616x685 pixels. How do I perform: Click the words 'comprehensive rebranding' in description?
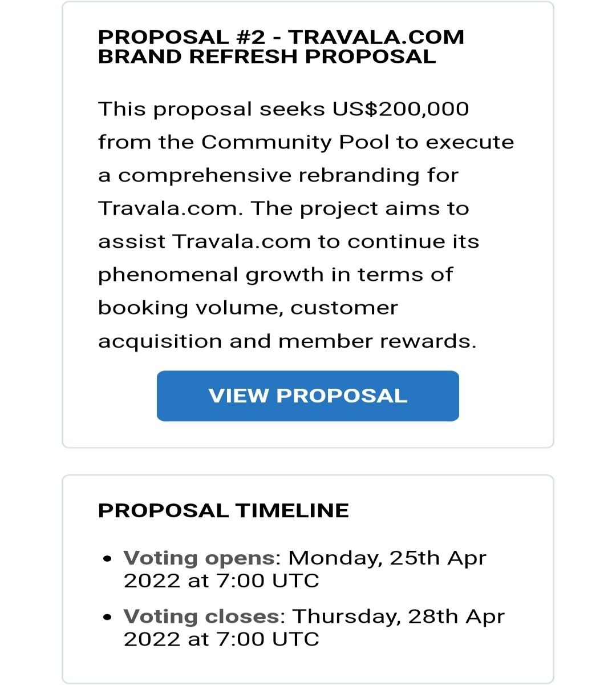click(x=269, y=175)
